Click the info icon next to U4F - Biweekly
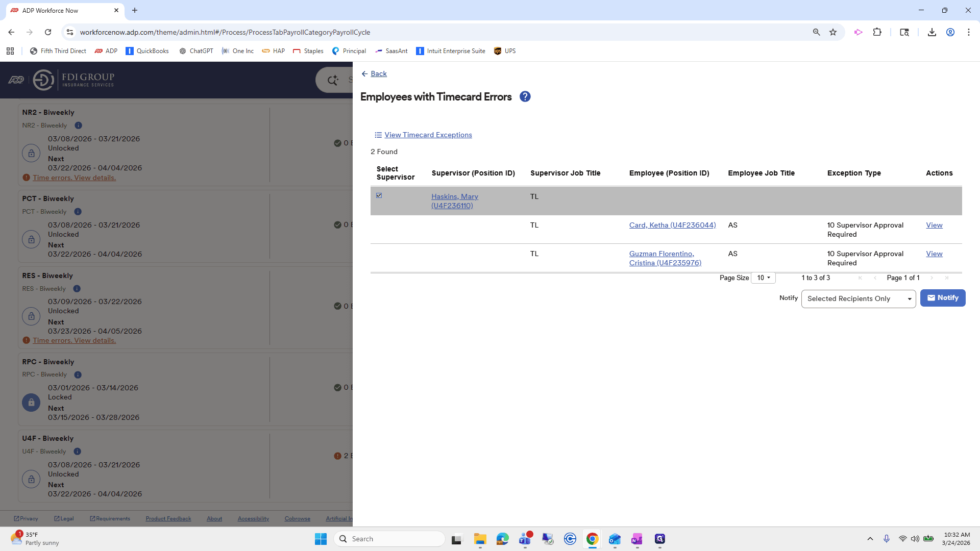980x551 pixels. pos(77,452)
